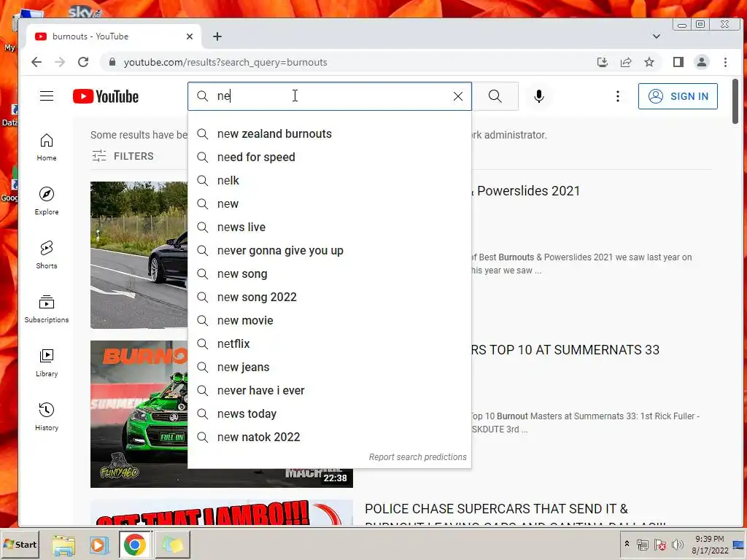Click the SIGN IN button

[x=678, y=96]
